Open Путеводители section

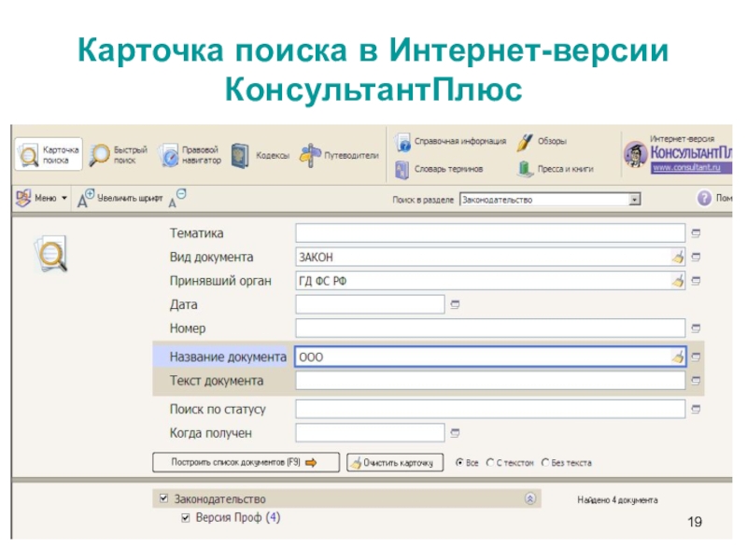339,155
